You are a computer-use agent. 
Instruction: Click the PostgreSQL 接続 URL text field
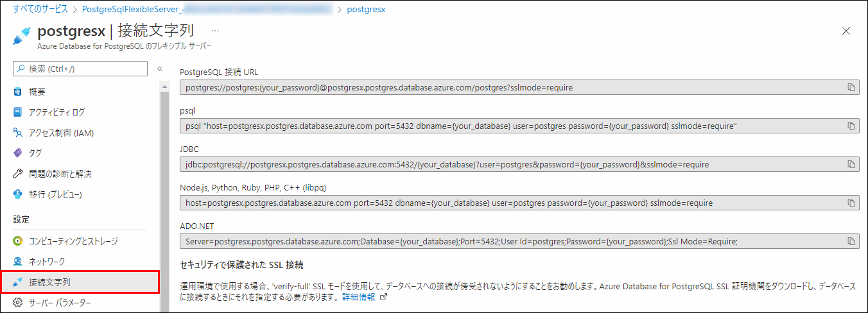point(519,87)
